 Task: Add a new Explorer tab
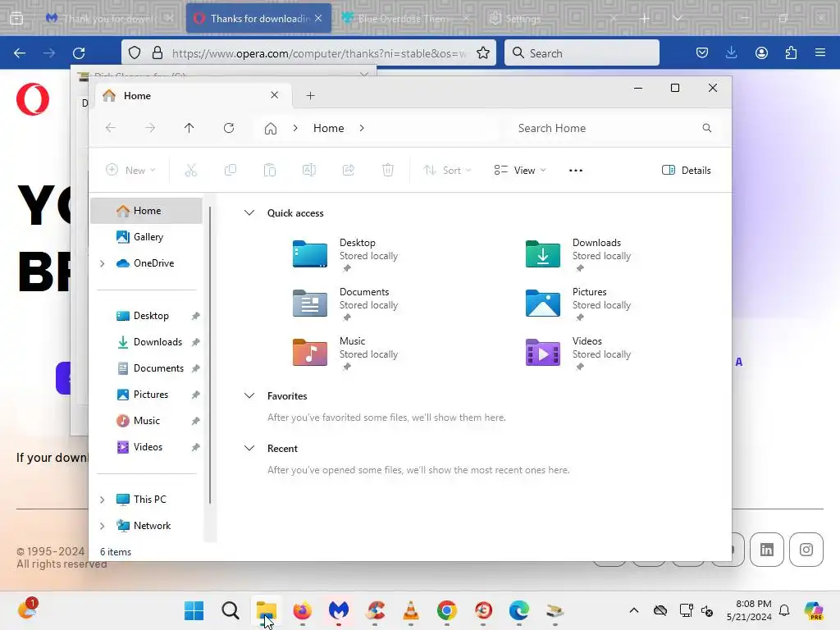click(x=311, y=96)
